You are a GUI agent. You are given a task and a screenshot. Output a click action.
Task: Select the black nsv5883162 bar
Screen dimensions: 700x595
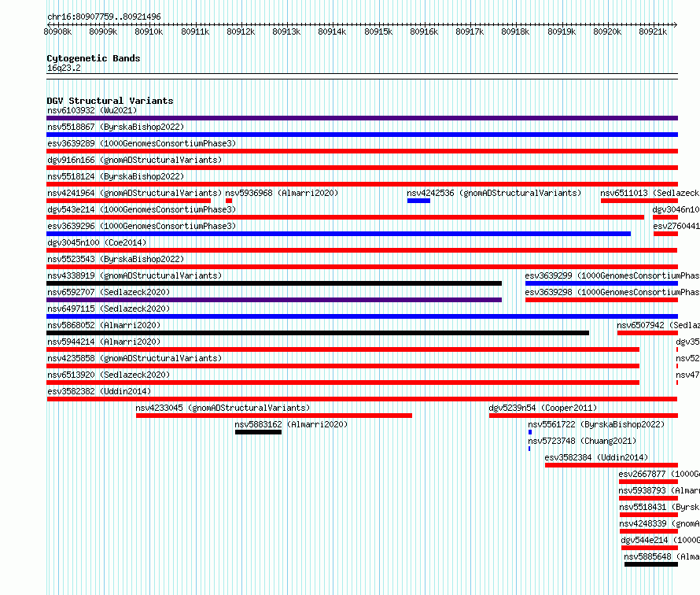(x=259, y=432)
